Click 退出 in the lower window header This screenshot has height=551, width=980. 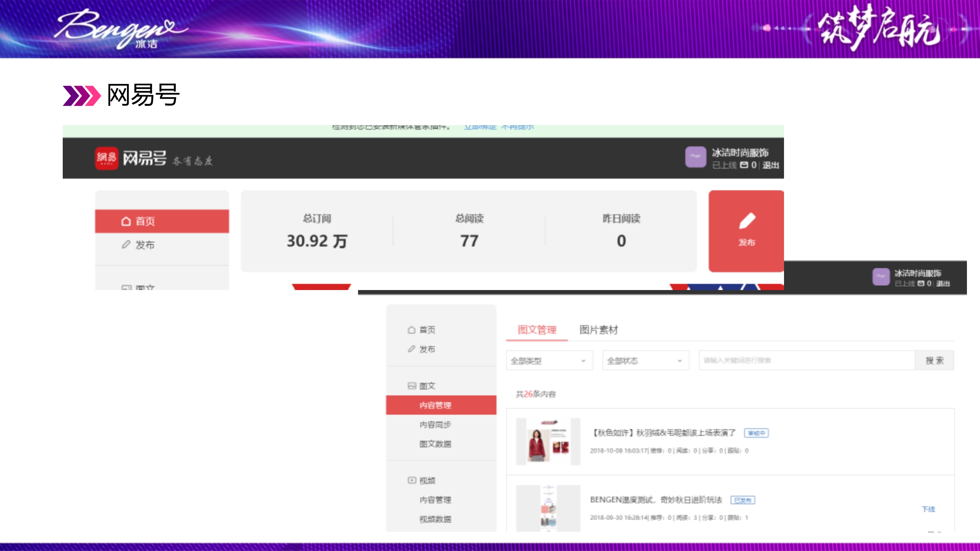943,284
